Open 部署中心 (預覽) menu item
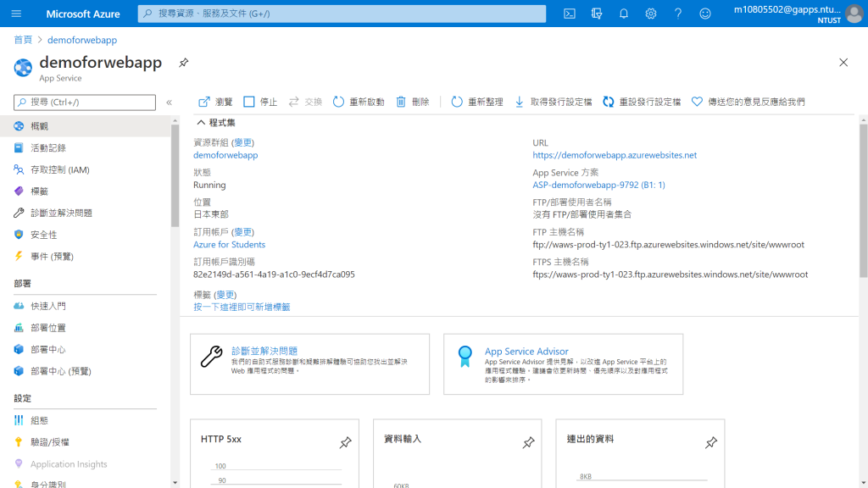This screenshot has width=868, height=488. [x=86, y=371]
